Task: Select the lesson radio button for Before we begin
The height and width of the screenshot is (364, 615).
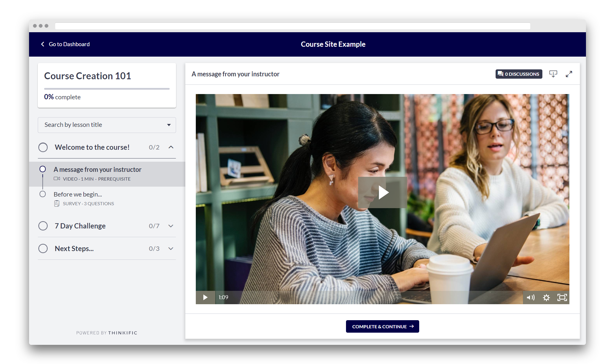Action: tap(43, 194)
